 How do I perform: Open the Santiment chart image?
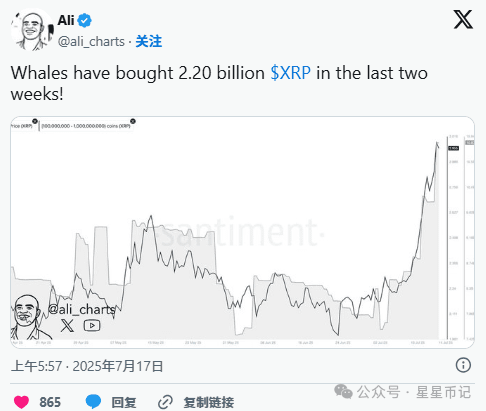242,232
